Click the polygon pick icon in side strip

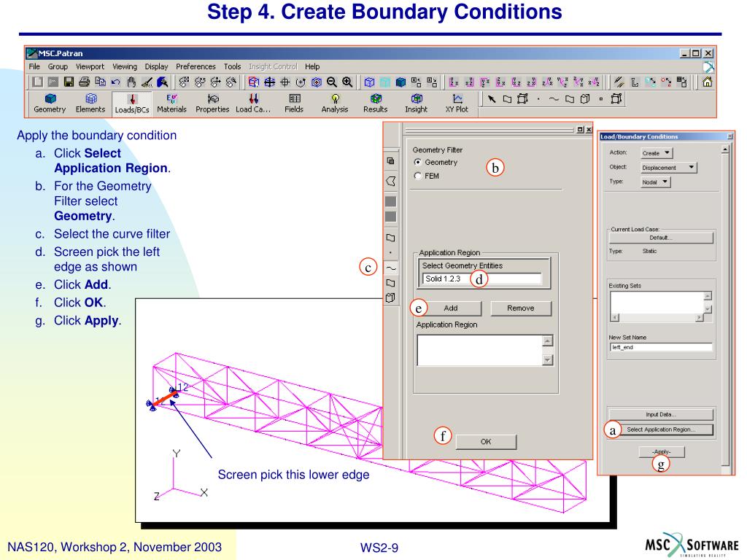point(391,181)
